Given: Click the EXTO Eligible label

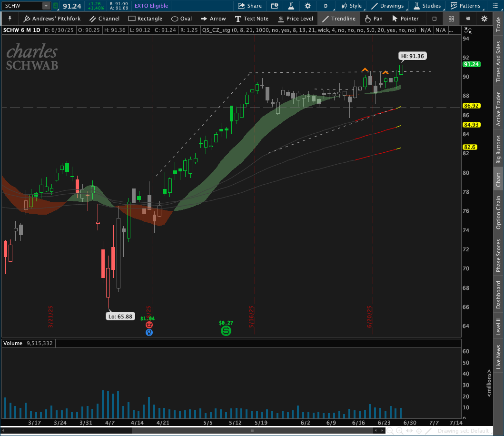Looking at the screenshot, I should tap(151, 6).
